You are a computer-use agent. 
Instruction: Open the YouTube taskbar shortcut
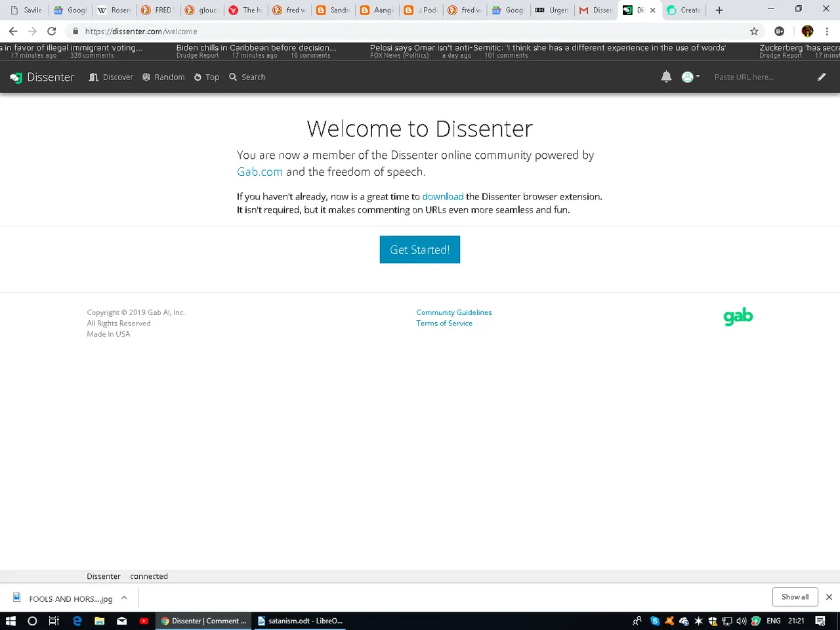(144, 621)
